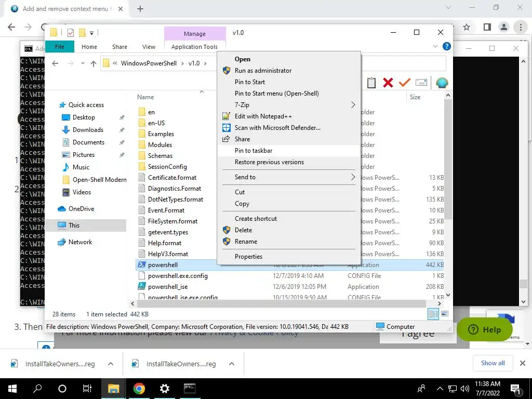This screenshot has width=532, height=399.
Task: Go up one folder level arrow
Action: (94, 63)
